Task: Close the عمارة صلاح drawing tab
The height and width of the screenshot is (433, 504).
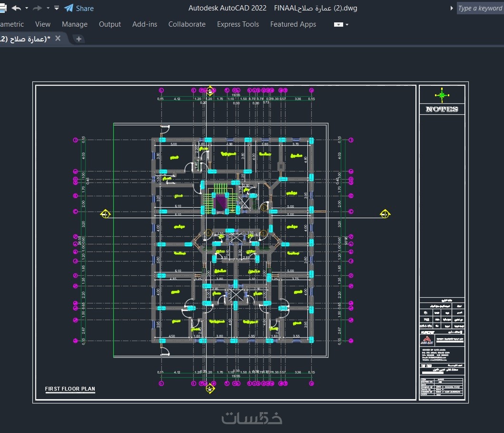Action: 58,39
